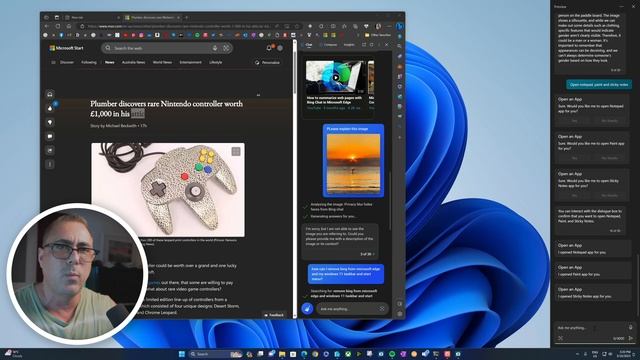The width and height of the screenshot is (640, 360).
Task: Open a new tab with the plus button
Action: pyautogui.click(x=187, y=18)
